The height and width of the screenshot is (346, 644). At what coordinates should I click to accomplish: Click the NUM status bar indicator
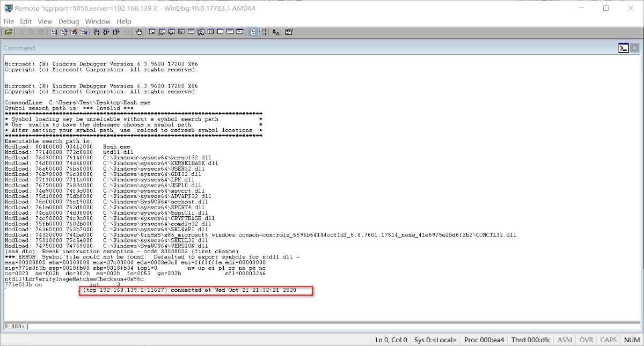631,340
